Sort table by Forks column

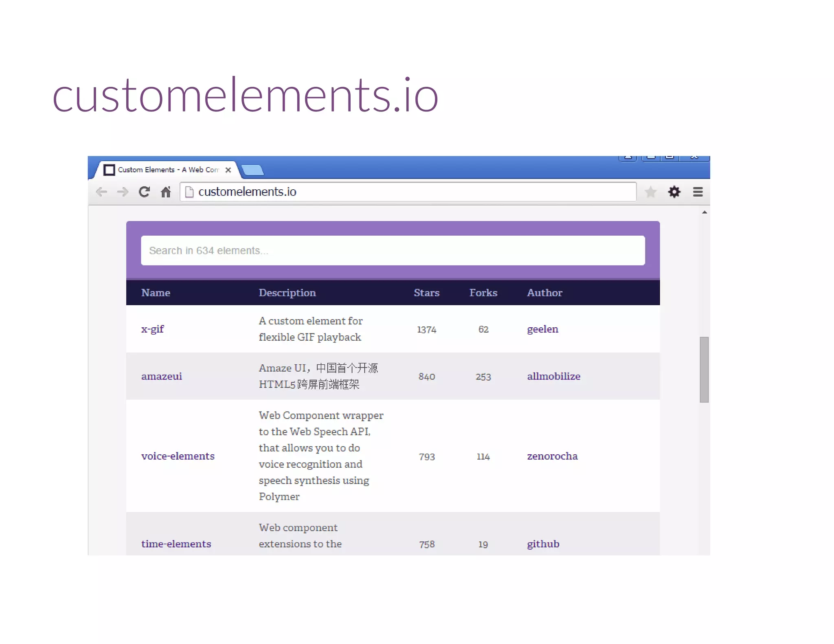(x=483, y=293)
